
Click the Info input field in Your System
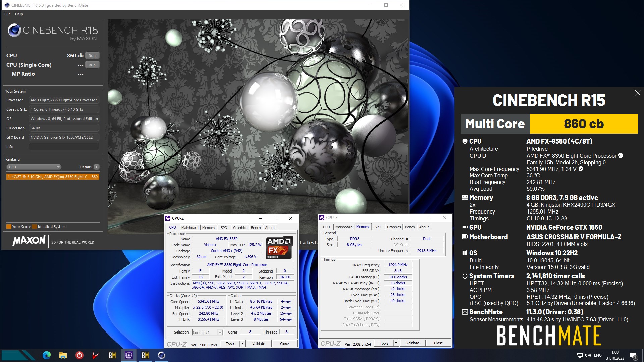(64, 147)
